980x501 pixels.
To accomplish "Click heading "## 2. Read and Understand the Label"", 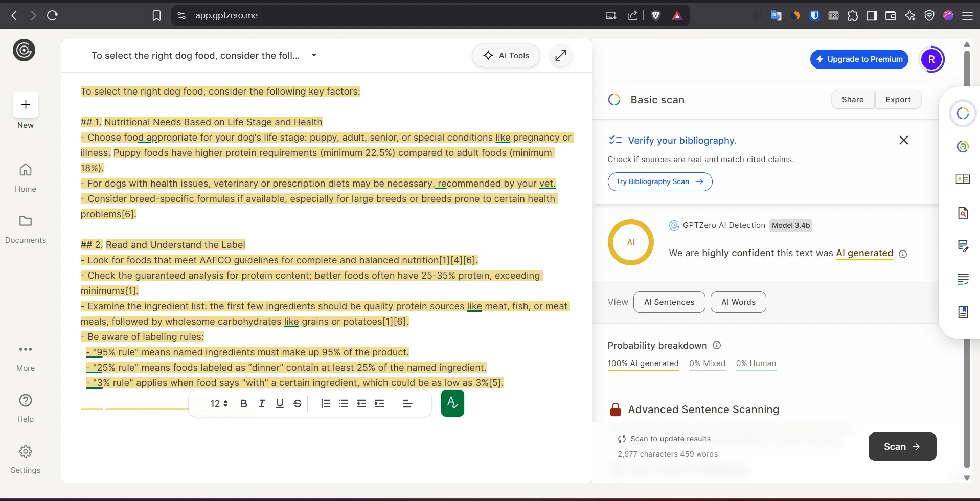I will pyautogui.click(x=163, y=245).
